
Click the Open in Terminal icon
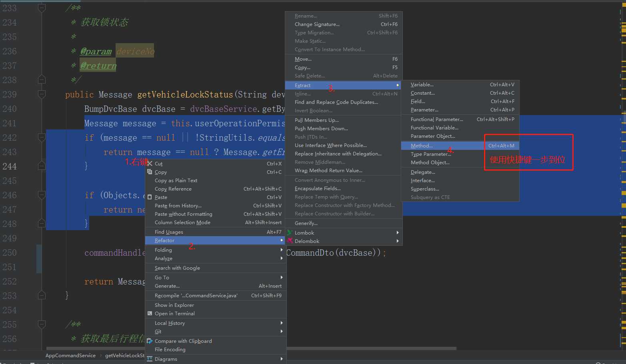point(150,313)
